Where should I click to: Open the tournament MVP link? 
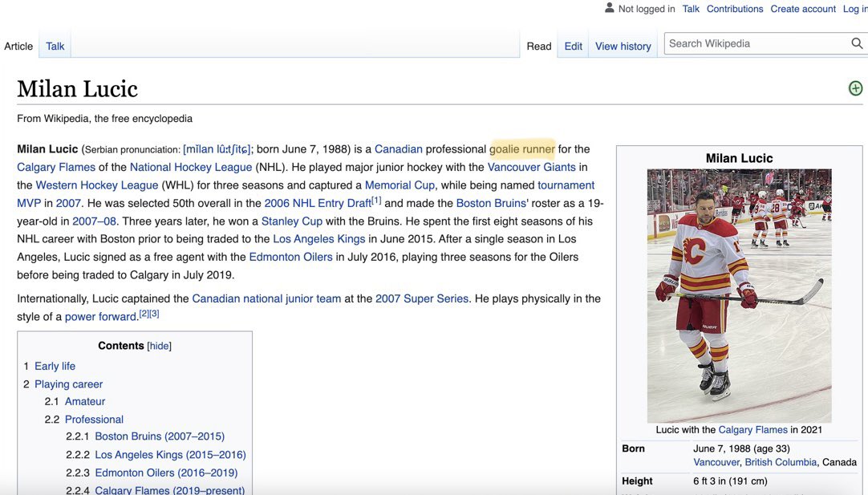(x=566, y=185)
